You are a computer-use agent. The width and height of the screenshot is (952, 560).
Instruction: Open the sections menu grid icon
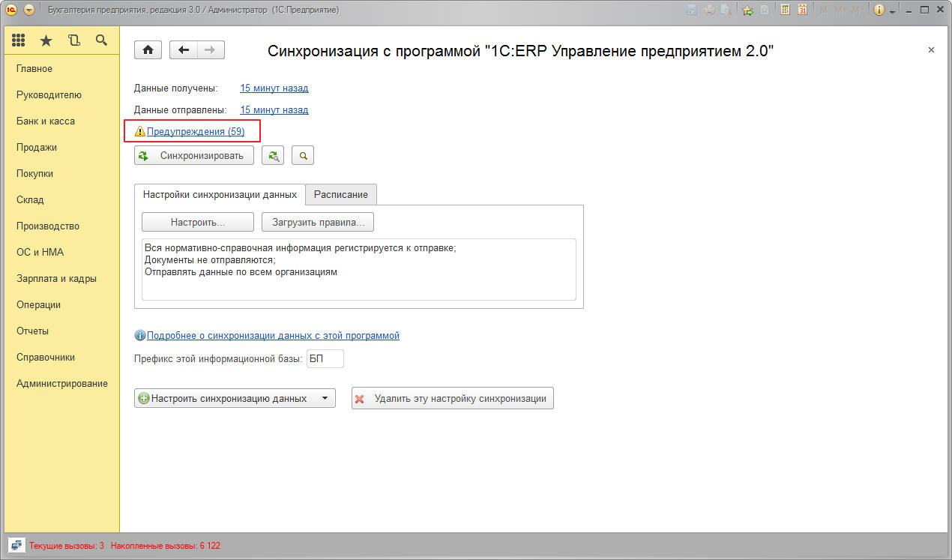pos(19,40)
